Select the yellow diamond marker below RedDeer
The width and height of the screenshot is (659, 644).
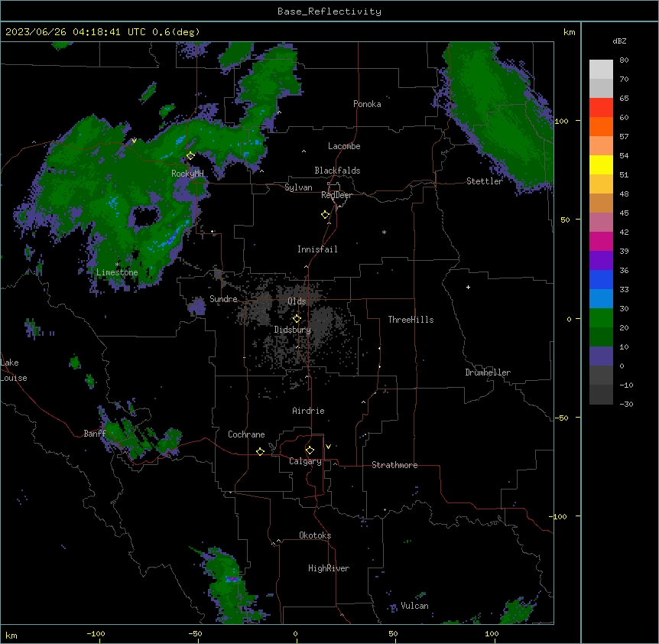[x=325, y=215]
